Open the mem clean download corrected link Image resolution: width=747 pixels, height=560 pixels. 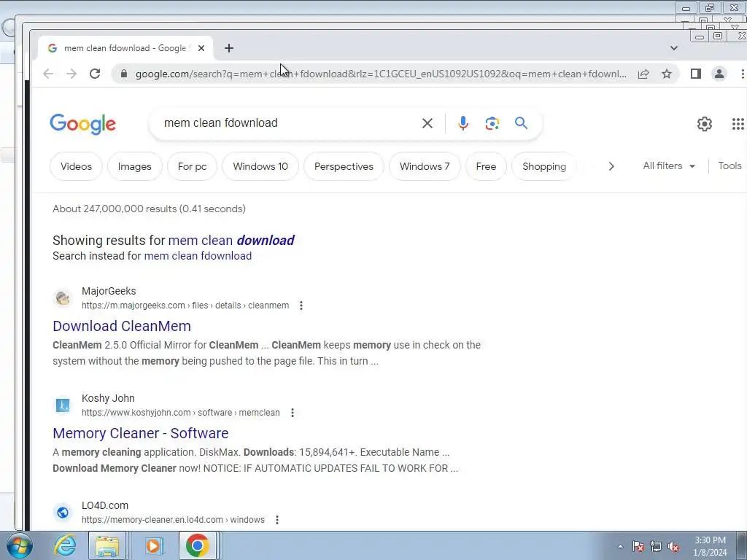click(231, 241)
